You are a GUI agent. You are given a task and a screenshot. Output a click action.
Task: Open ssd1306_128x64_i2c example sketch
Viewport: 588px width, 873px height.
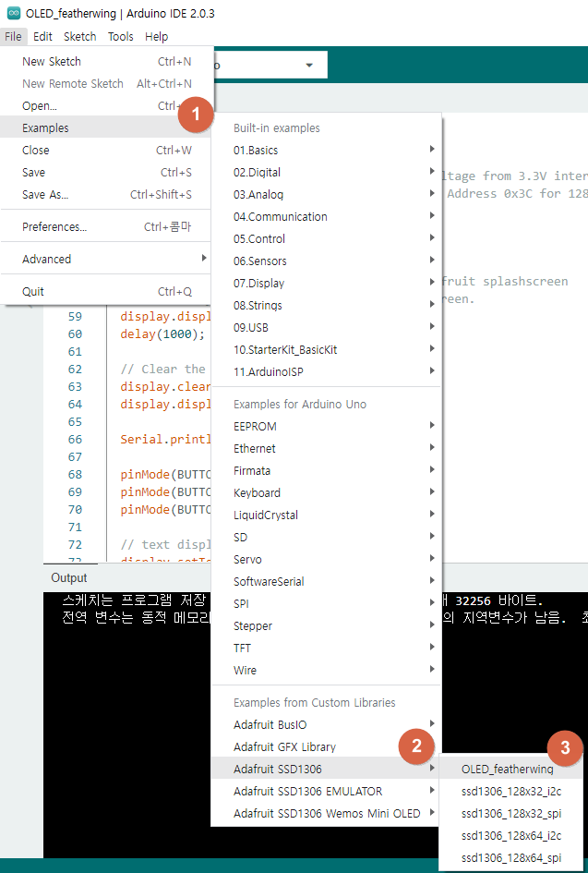point(511,836)
